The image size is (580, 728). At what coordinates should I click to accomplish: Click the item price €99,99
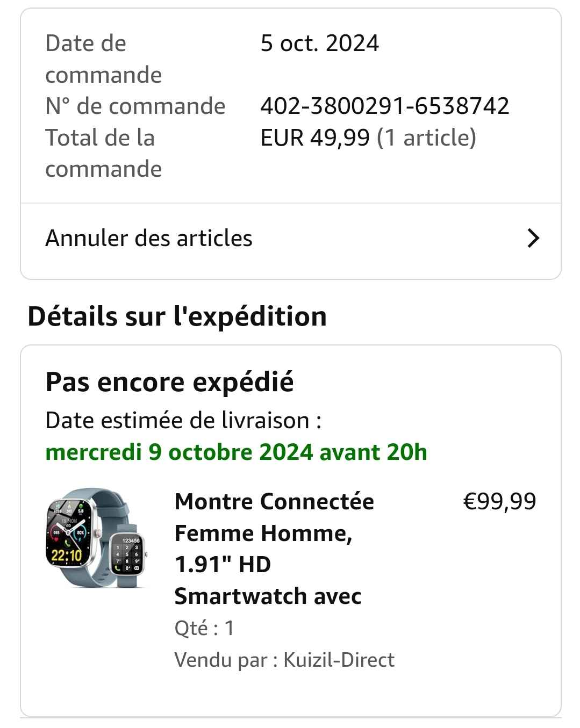tap(499, 501)
